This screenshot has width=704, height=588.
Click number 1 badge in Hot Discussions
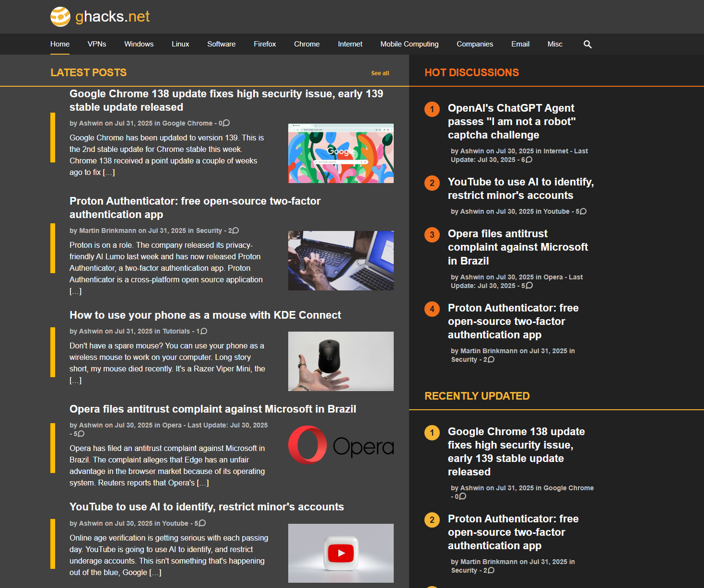pyautogui.click(x=432, y=109)
